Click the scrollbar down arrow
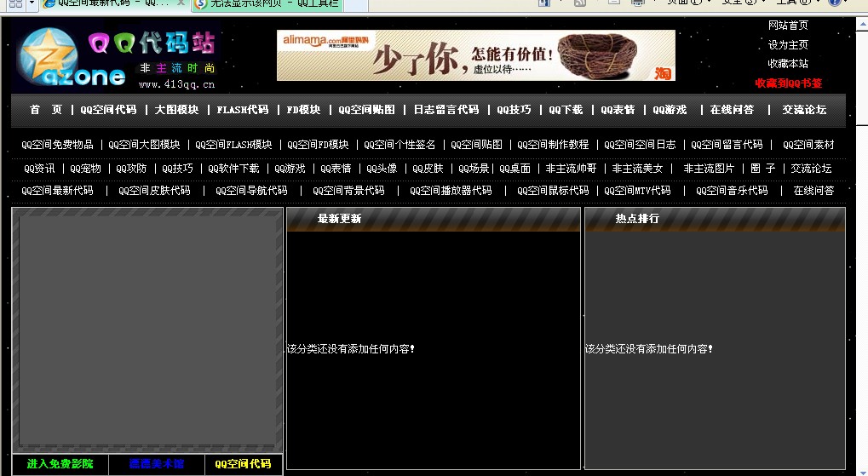This screenshot has width=868, height=476. pyautogui.click(x=863, y=472)
